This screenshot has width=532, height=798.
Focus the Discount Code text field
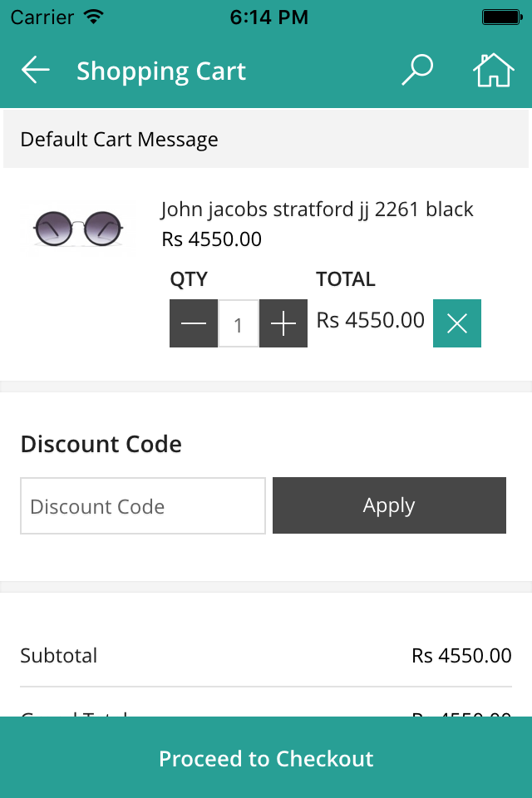[143, 505]
